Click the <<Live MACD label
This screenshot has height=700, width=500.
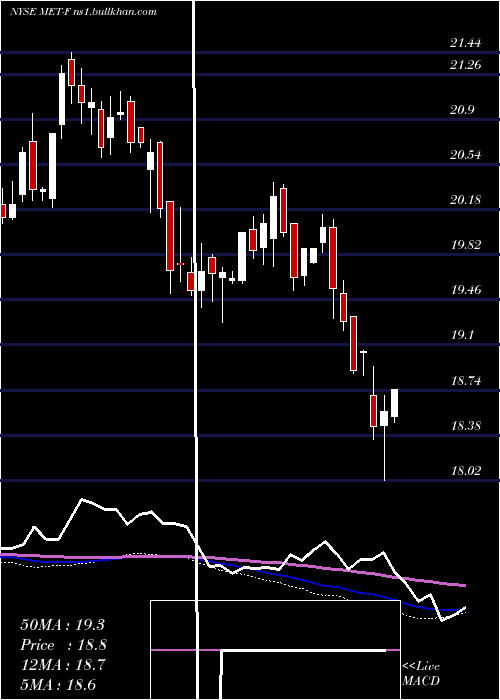[x=421, y=674]
